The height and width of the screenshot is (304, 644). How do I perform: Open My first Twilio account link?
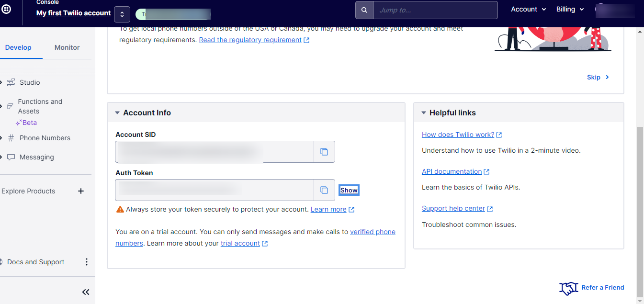pyautogui.click(x=74, y=13)
